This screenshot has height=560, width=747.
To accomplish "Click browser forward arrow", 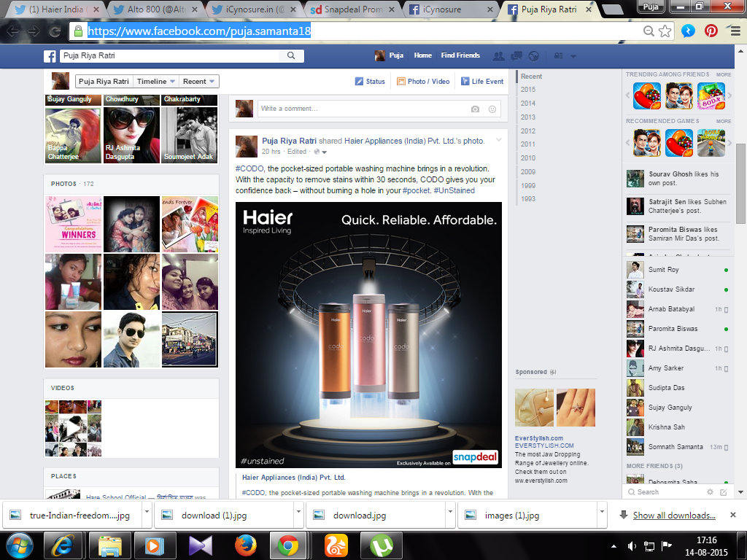I will click(x=34, y=31).
